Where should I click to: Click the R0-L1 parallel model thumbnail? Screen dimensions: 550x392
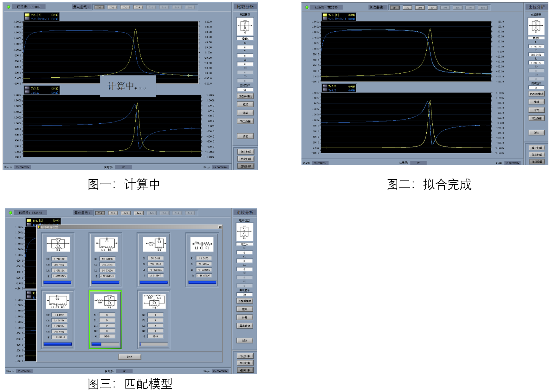[154, 301]
